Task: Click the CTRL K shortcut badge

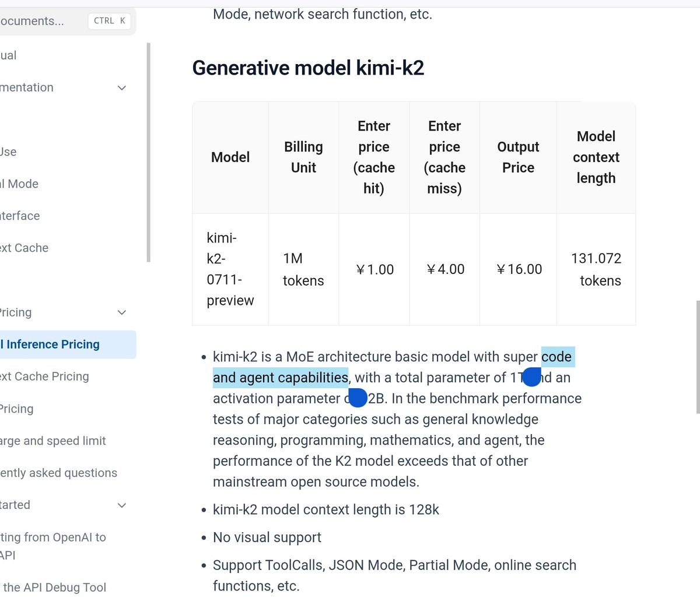Action: [x=110, y=21]
